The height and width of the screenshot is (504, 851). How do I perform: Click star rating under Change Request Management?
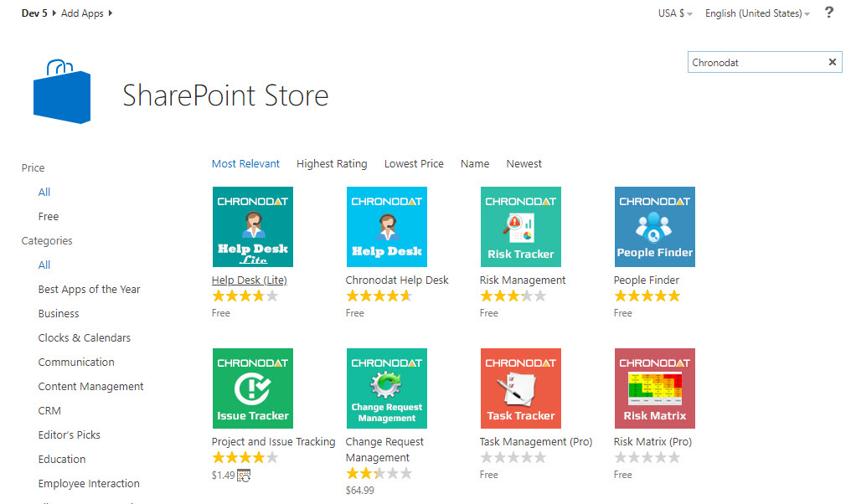pos(379,474)
